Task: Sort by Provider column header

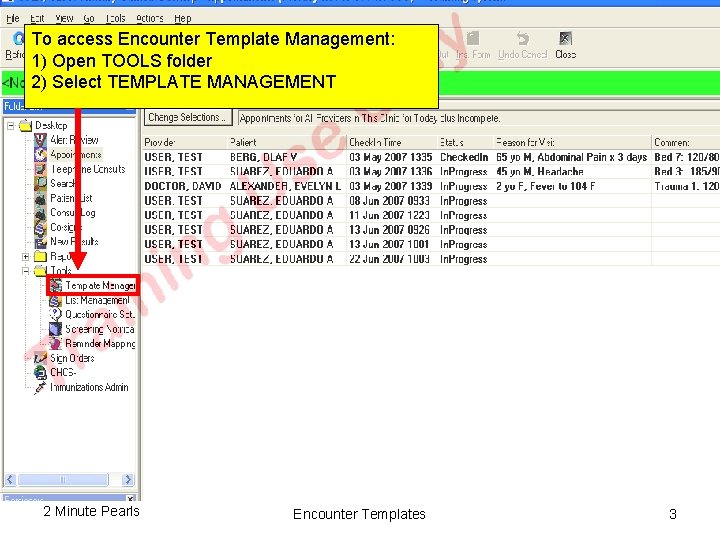Action: 185,142
